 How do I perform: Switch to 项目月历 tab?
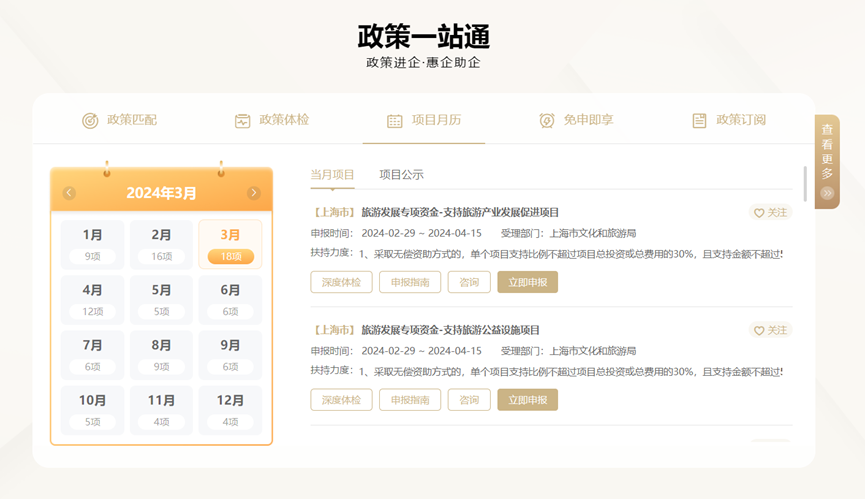click(x=424, y=120)
